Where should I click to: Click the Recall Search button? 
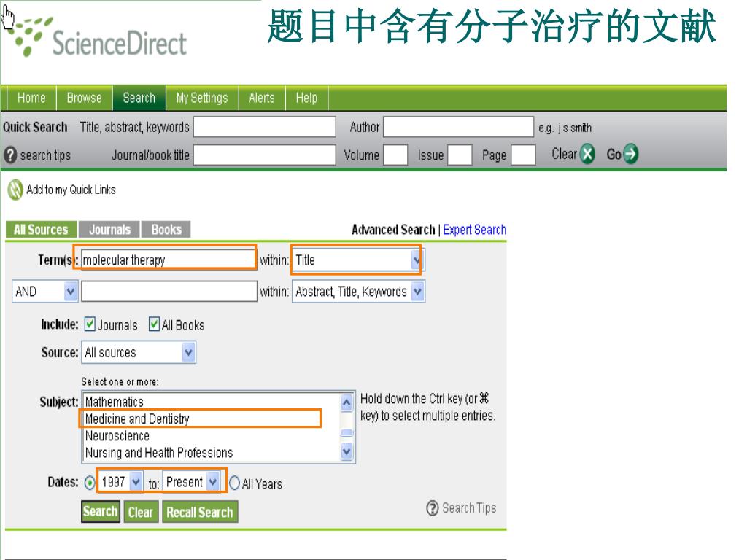click(200, 512)
